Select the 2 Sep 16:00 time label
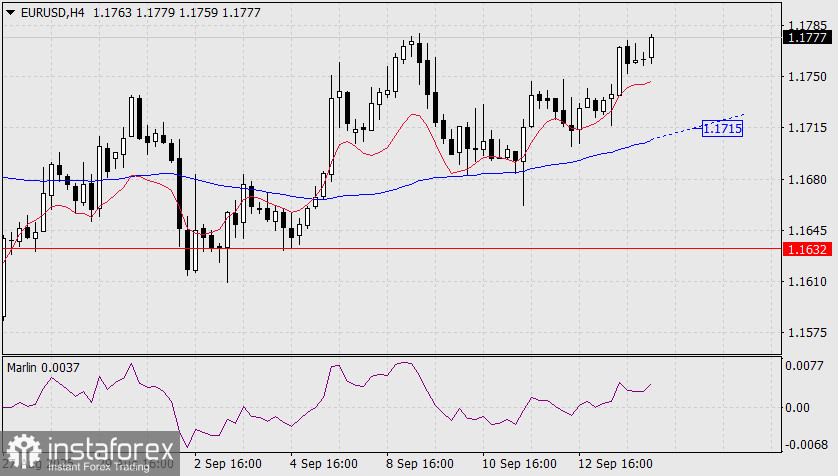Screen dimensions: 838x476 pyautogui.click(x=228, y=464)
